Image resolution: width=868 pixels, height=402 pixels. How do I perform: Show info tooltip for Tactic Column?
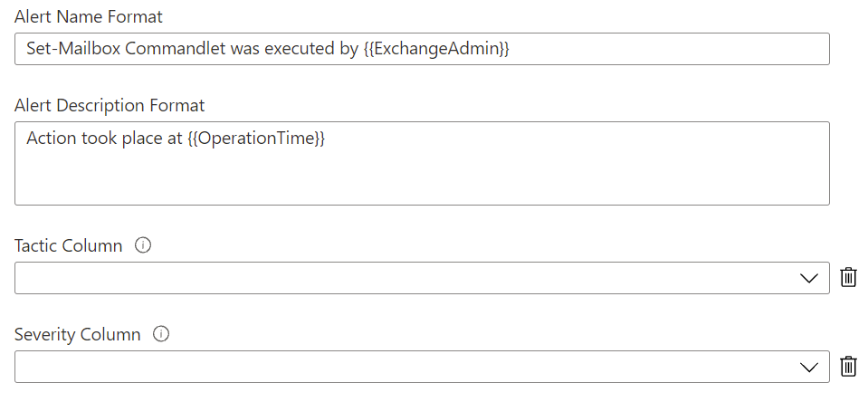(x=142, y=245)
